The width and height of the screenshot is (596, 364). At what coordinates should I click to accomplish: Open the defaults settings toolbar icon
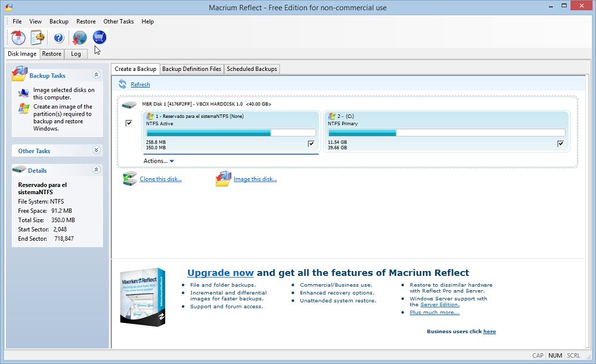coord(37,38)
